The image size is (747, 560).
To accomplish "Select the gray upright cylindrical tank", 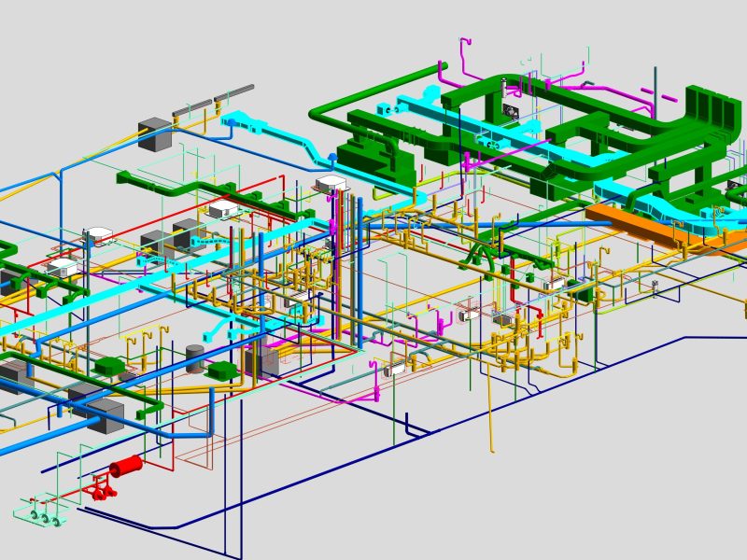I will (195, 359).
